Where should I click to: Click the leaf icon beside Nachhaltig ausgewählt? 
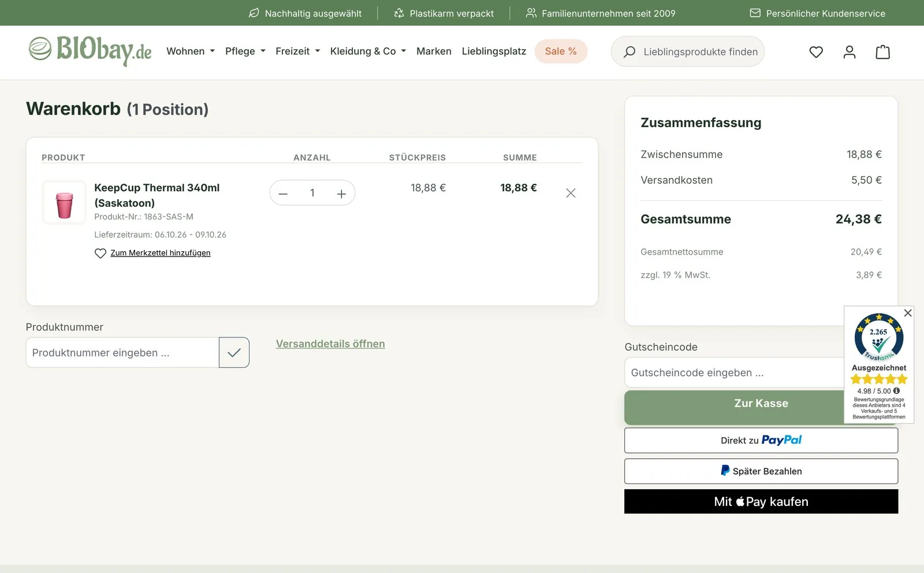(254, 13)
